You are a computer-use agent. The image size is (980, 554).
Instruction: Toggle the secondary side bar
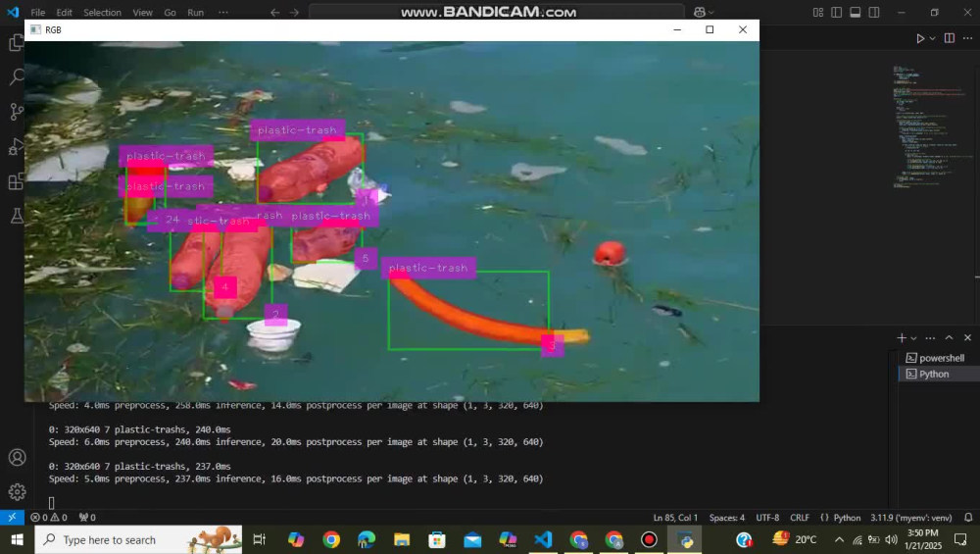pos(874,12)
